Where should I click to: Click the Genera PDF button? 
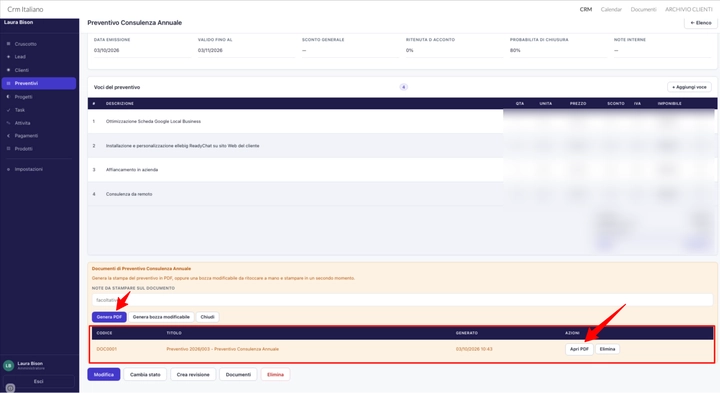109,317
